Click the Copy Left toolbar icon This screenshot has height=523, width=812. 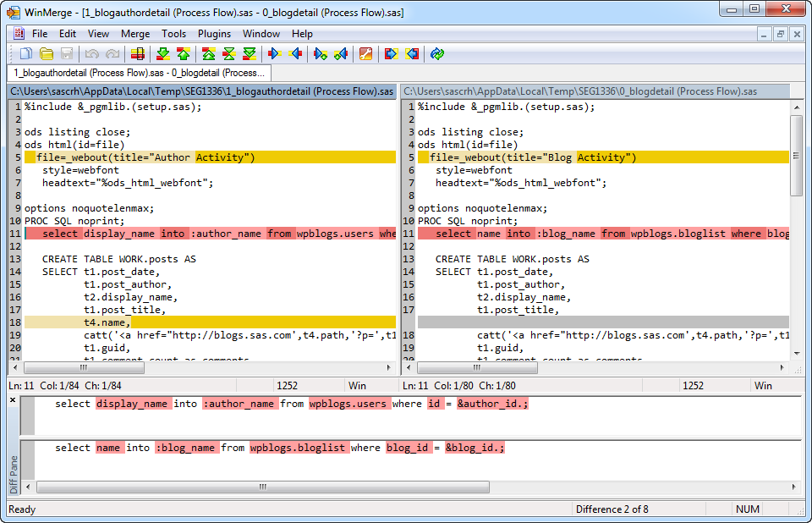(x=295, y=54)
